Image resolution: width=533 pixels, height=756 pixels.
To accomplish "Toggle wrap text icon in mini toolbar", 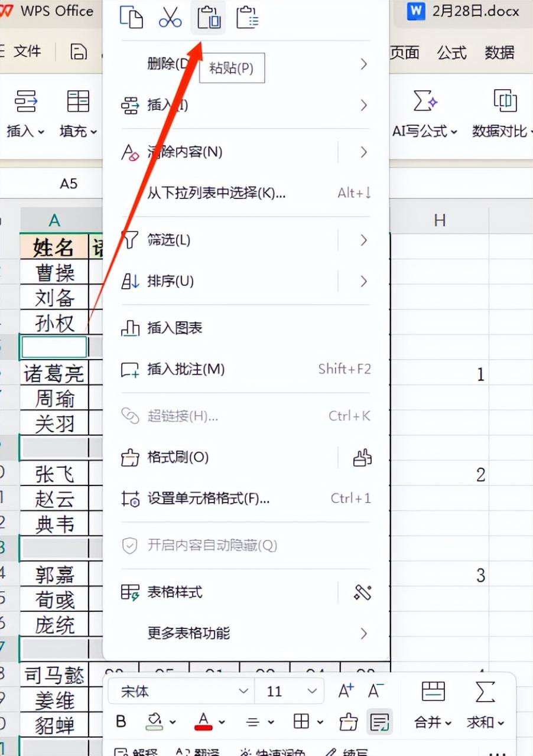I will (x=379, y=721).
